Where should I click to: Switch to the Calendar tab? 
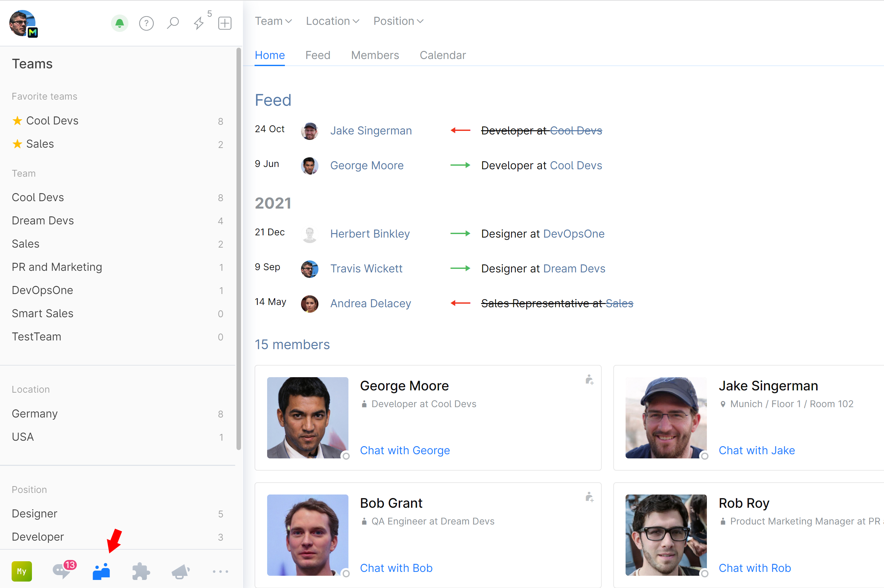pos(442,55)
